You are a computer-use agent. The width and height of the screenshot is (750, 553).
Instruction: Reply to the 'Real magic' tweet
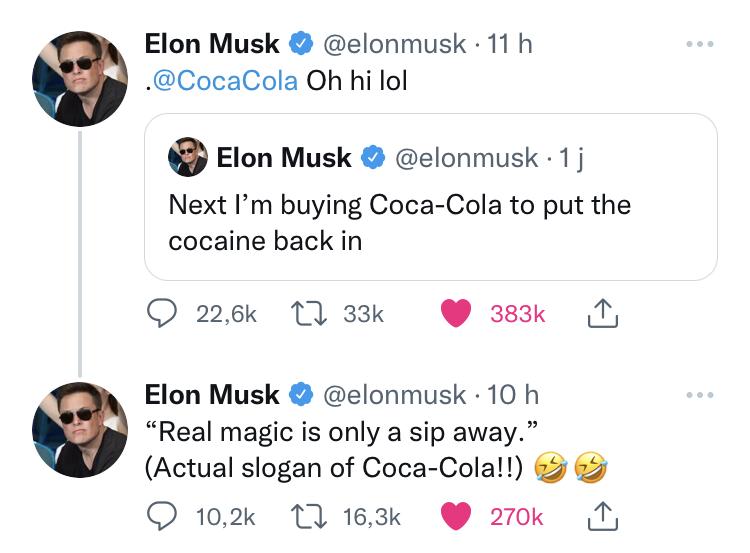tap(160, 516)
